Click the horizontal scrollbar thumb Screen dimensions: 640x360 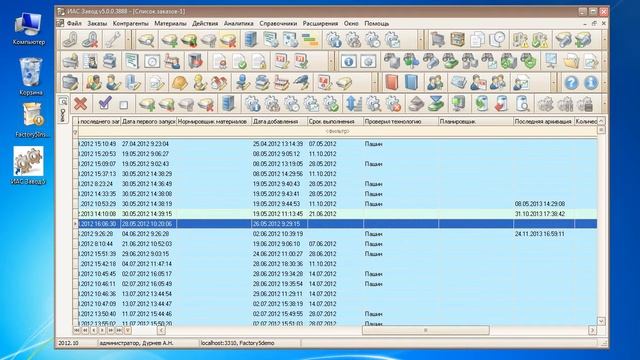(x=425, y=330)
